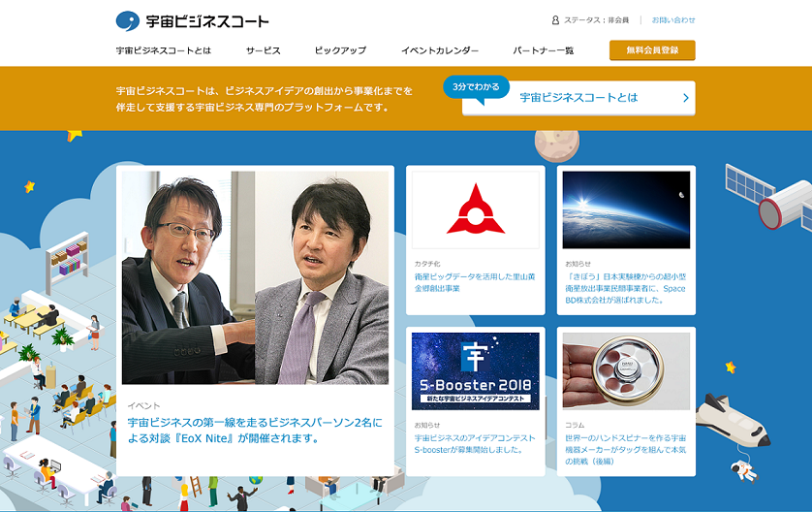Click the お問い合わせ link
The image size is (812, 512).
point(673,20)
